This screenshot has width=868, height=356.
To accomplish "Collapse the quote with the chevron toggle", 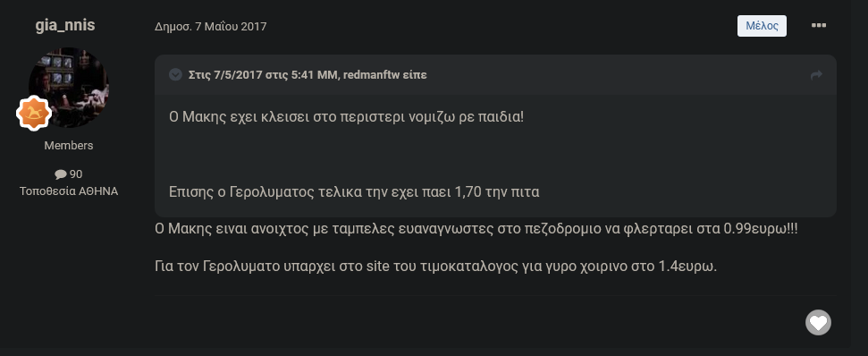I will point(175,74).
